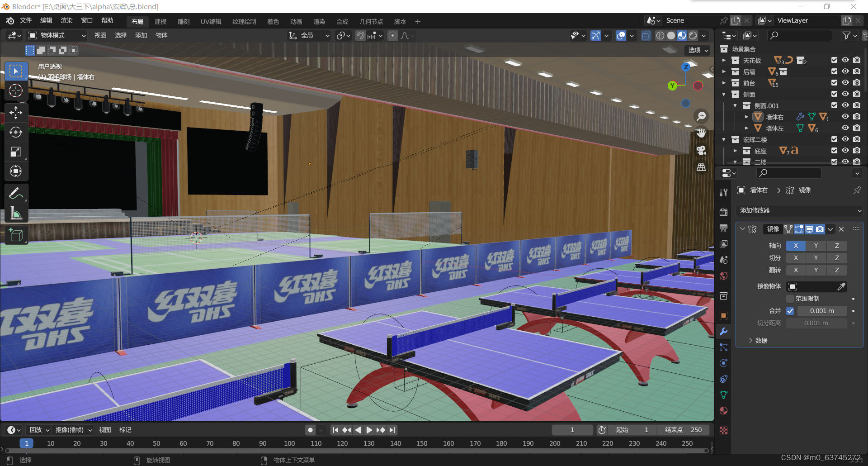The height and width of the screenshot is (466, 868).
Task: Click the Z axis on navigation gizmo
Action: coord(686,67)
